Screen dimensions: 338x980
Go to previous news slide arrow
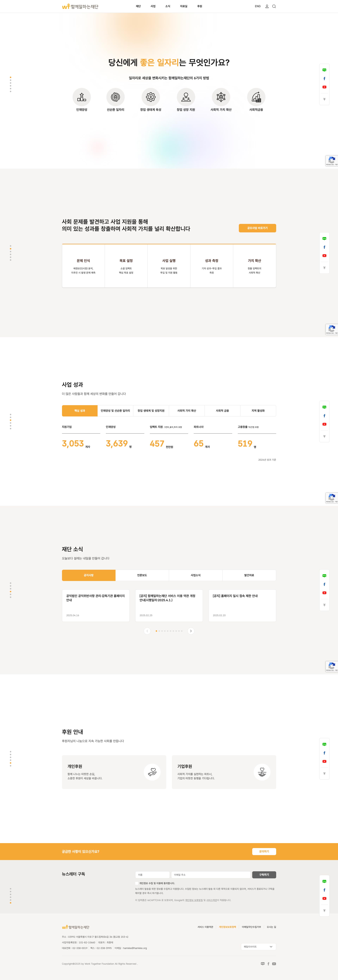click(147, 631)
